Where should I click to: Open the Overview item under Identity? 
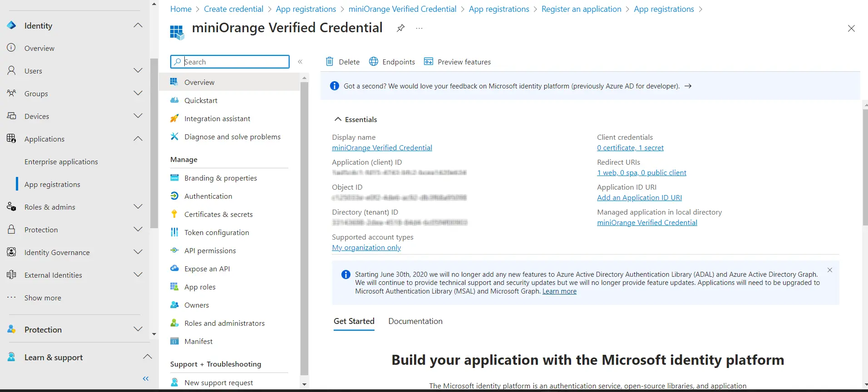click(x=39, y=48)
